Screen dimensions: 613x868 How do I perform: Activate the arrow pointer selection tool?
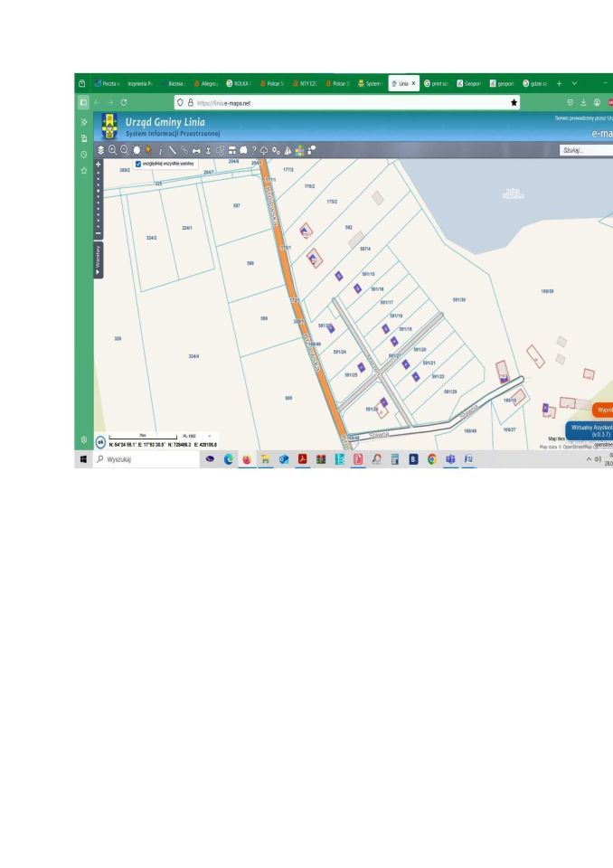[149, 150]
